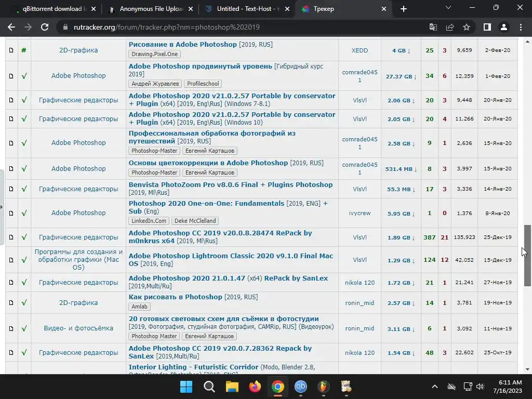Open Chrome three-dot menu

point(521,27)
